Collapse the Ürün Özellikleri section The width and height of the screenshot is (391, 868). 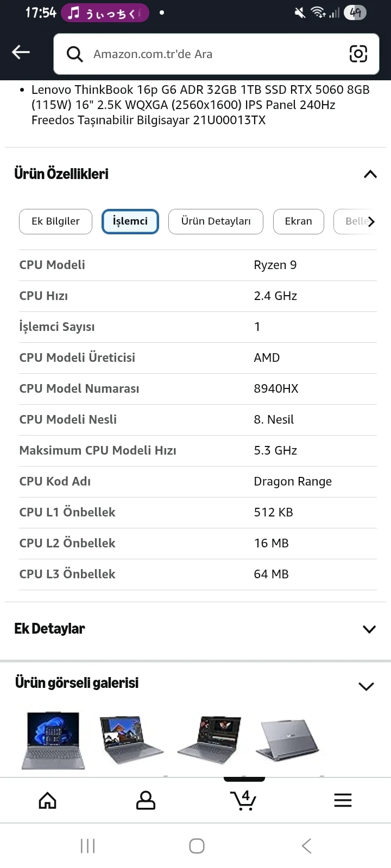pyautogui.click(x=370, y=174)
